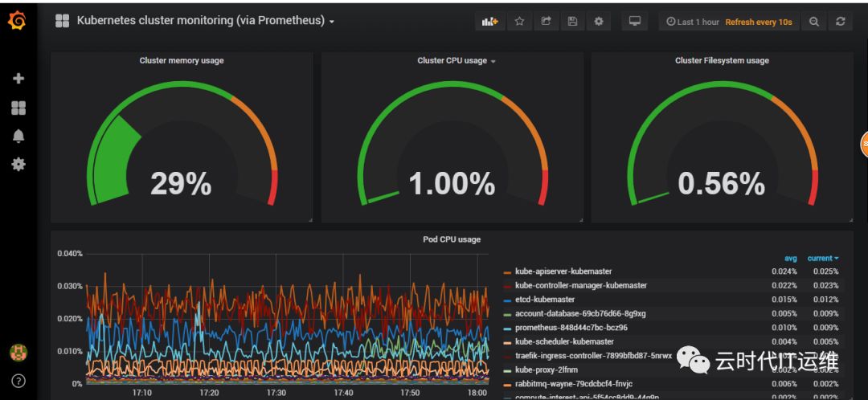The width and height of the screenshot is (868, 400).
Task: Open dashboard settings gear in top bar
Action: (599, 22)
